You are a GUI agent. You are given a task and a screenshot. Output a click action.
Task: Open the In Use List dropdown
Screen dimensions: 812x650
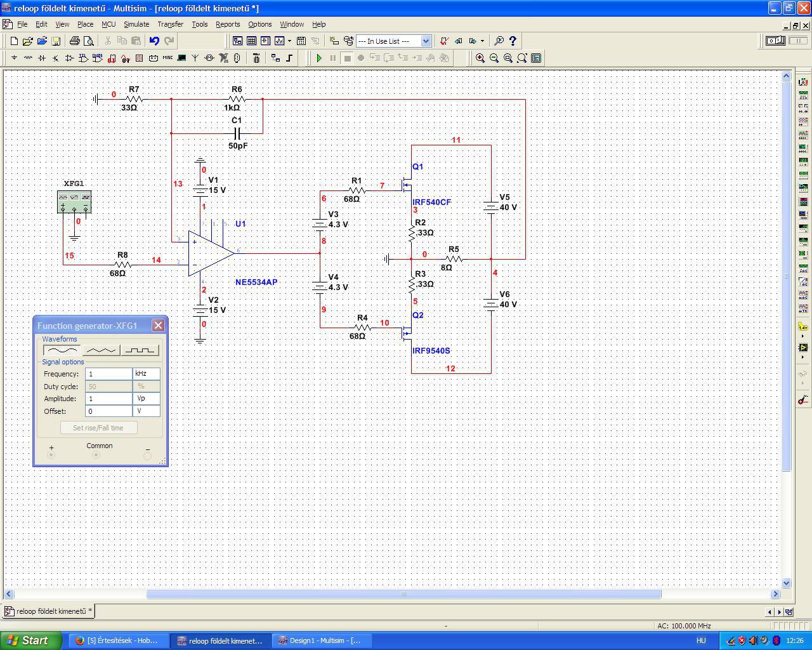pyautogui.click(x=426, y=41)
